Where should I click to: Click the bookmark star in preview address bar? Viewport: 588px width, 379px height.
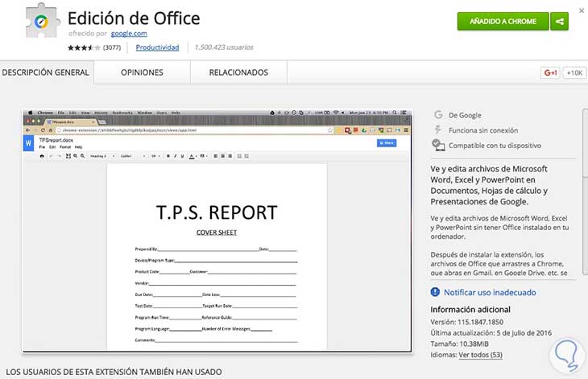tap(330, 130)
